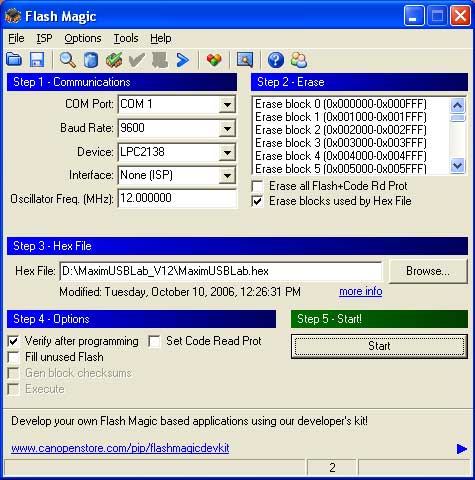Image resolution: width=475 pixels, height=480 pixels.
Task: Open the more info link
Action: click(x=361, y=292)
